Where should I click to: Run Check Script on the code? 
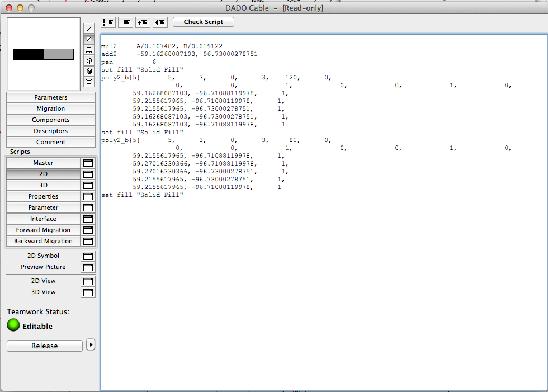[x=203, y=22]
